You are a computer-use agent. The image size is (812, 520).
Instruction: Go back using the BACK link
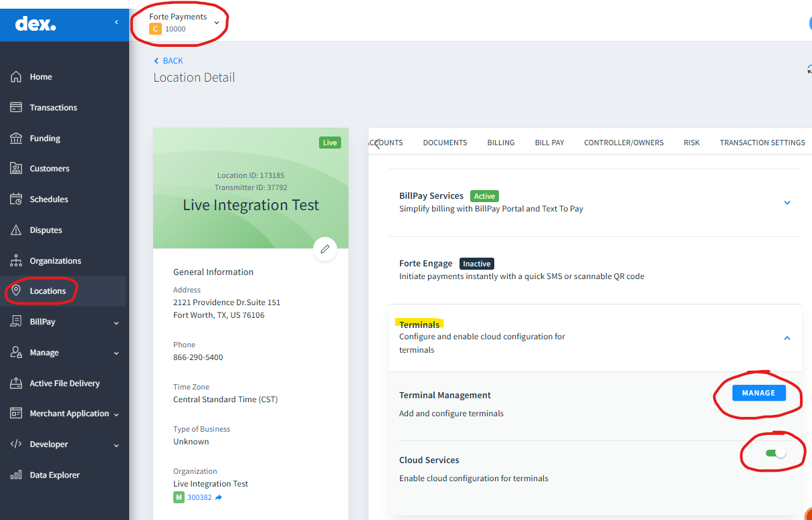(x=169, y=61)
